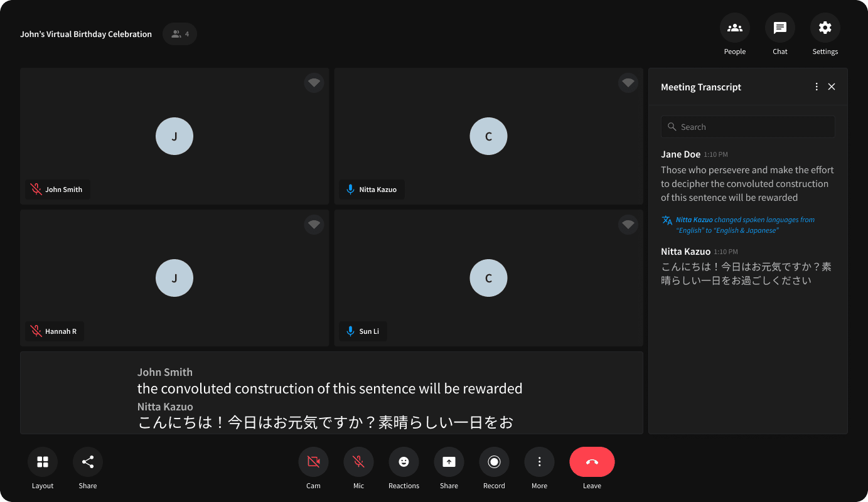
Task: Open the meeting Settings
Action: tap(825, 28)
